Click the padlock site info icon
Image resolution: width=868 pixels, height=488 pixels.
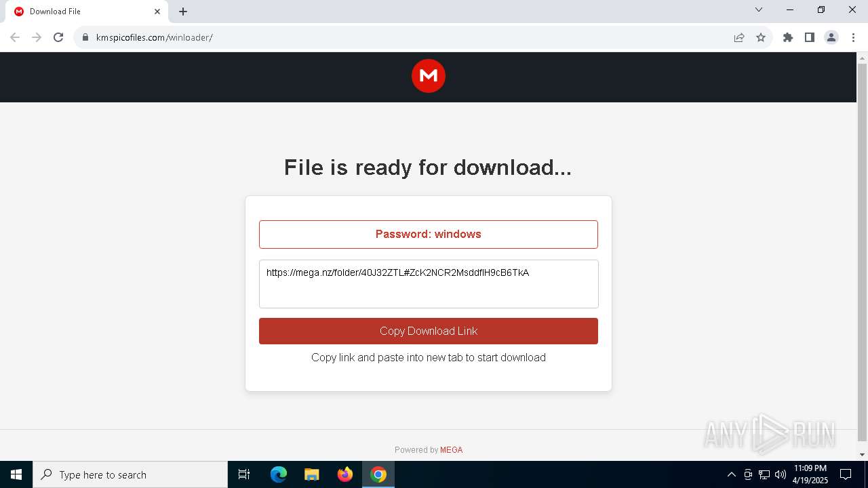point(85,37)
